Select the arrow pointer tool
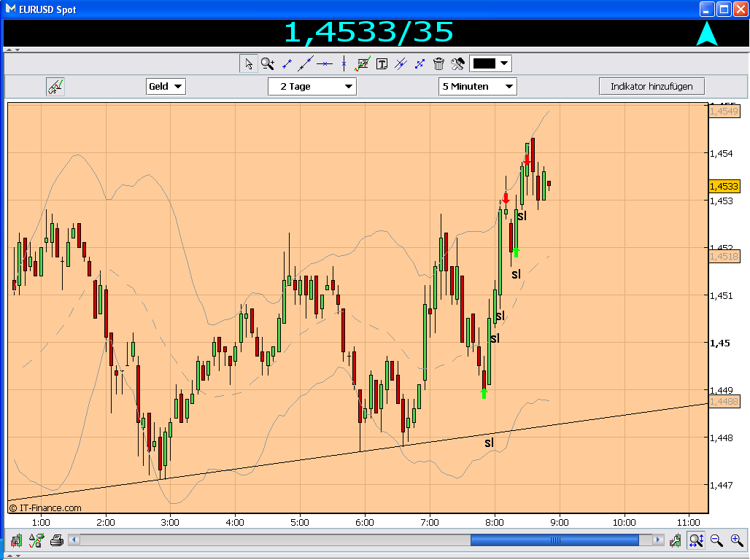 click(248, 63)
